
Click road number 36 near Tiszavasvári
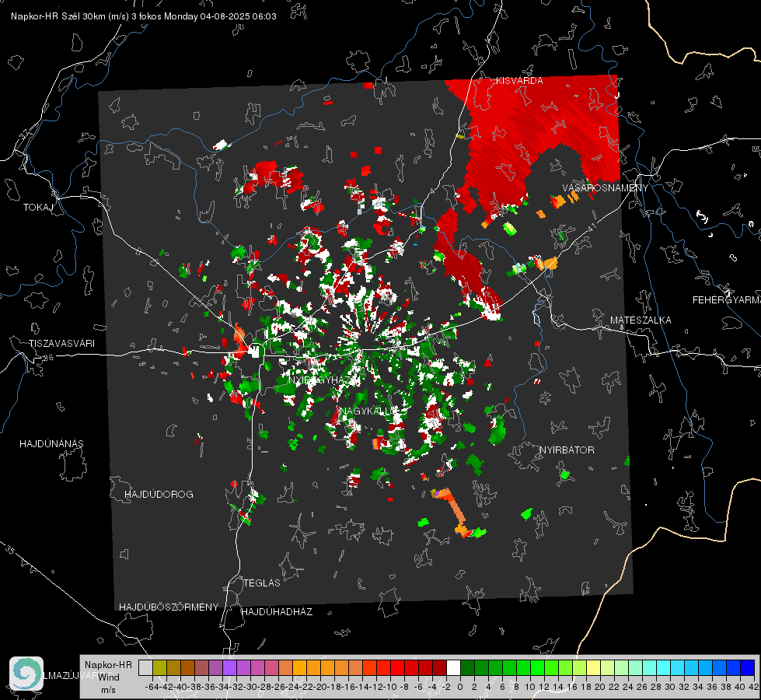click(x=48, y=358)
